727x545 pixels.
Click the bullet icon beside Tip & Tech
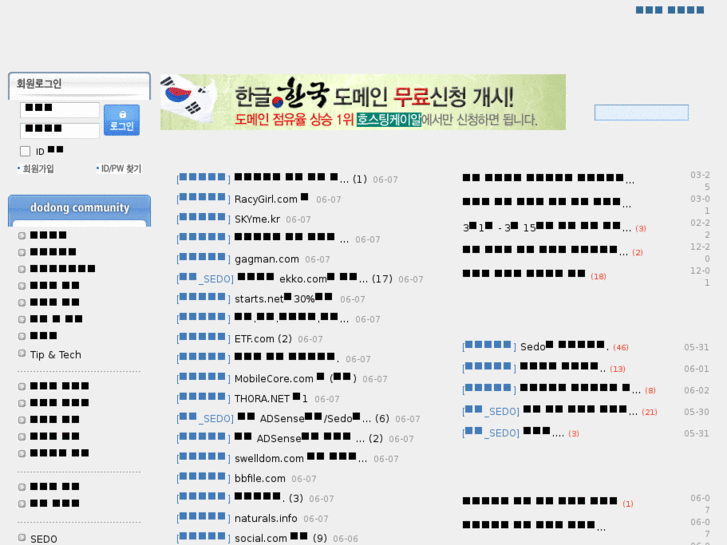pyautogui.click(x=22, y=353)
